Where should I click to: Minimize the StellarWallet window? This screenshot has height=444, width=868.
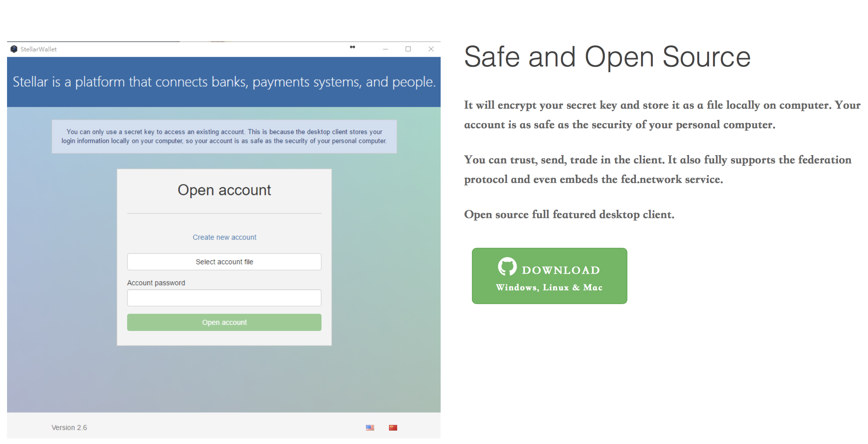pos(386,49)
